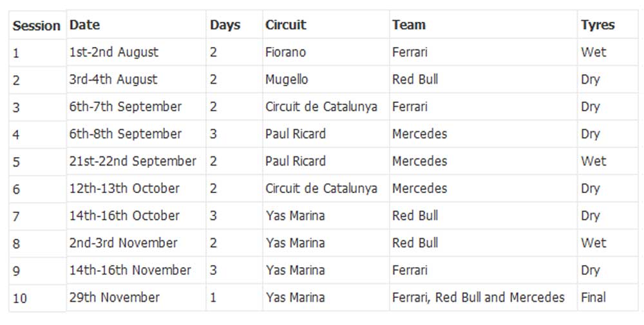Select the Fiorano circuit cell
The image size is (644, 325).
[285, 52]
